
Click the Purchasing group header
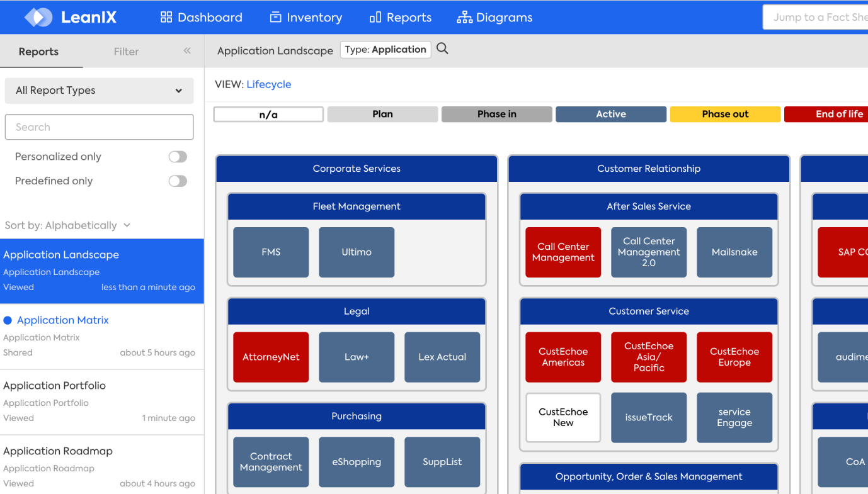[357, 417]
